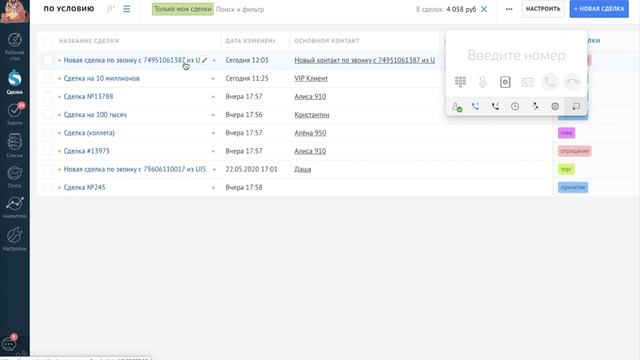Image resolution: width=640 pixels, height=360 pixels.
Task: Open deal Сделка на 100 тысяч
Action: point(95,115)
